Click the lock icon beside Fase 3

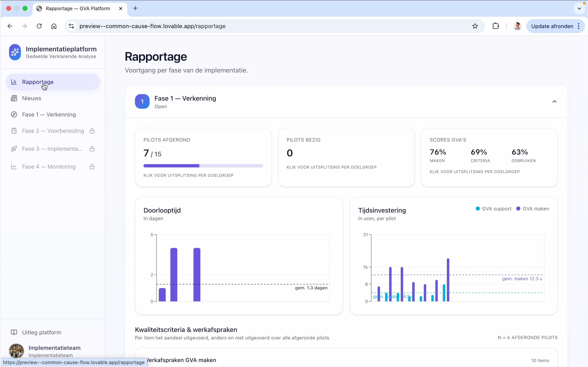tap(92, 149)
